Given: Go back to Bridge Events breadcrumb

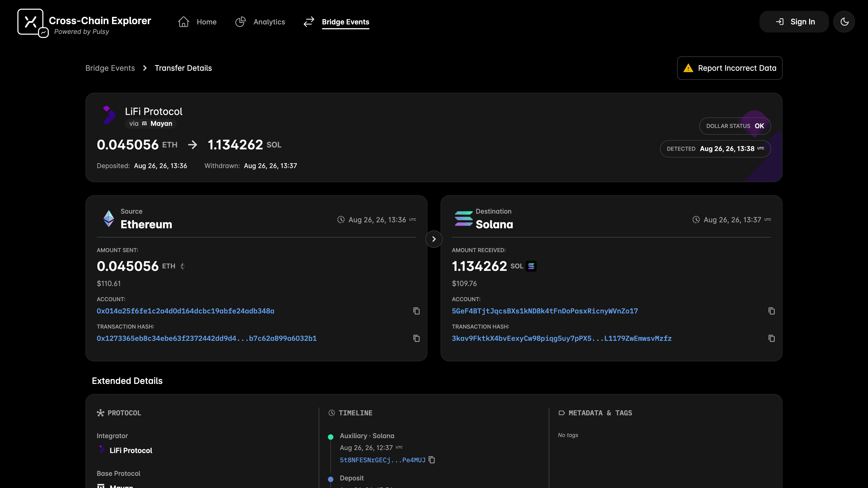Looking at the screenshot, I should coord(110,68).
